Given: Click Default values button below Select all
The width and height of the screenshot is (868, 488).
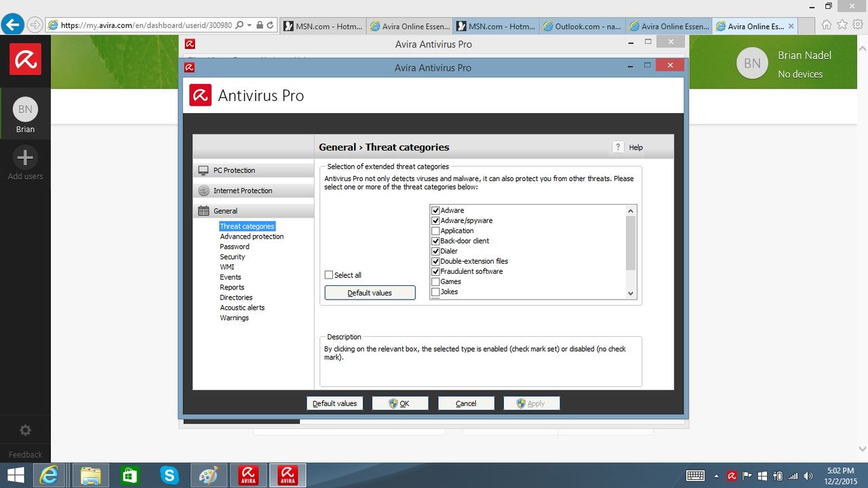Looking at the screenshot, I should 370,293.
